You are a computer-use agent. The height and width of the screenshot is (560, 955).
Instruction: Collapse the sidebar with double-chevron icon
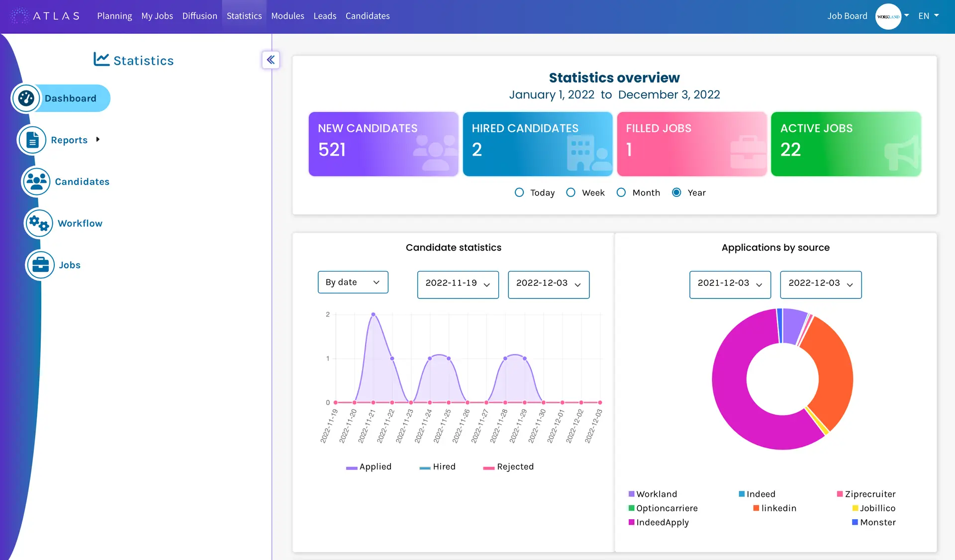pos(271,60)
